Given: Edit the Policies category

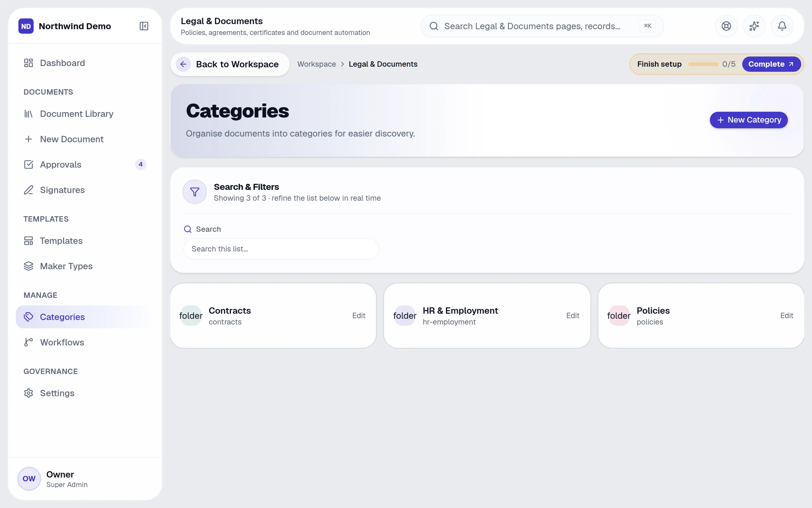Looking at the screenshot, I should point(787,316).
